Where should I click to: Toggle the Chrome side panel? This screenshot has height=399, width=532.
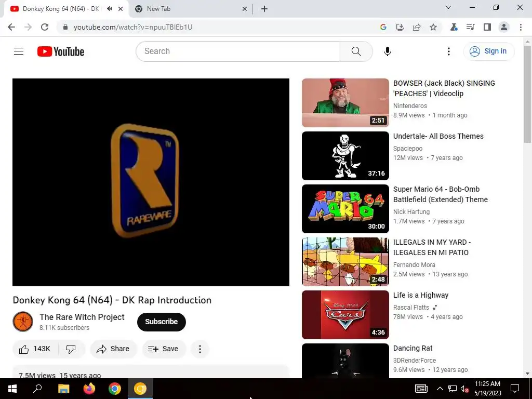pos(487,27)
